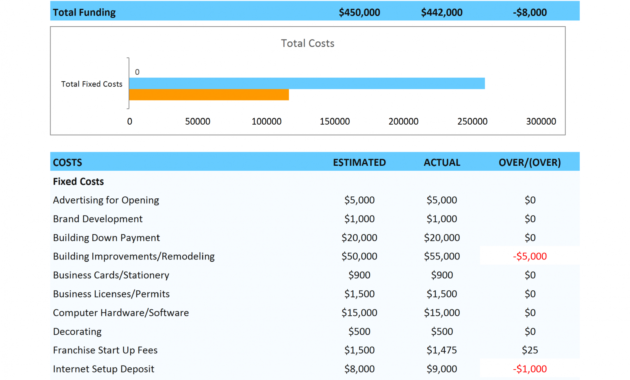Select the Computer Hardware/Software row label
This screenshot has width=630, height=380.
click(121, 313)
